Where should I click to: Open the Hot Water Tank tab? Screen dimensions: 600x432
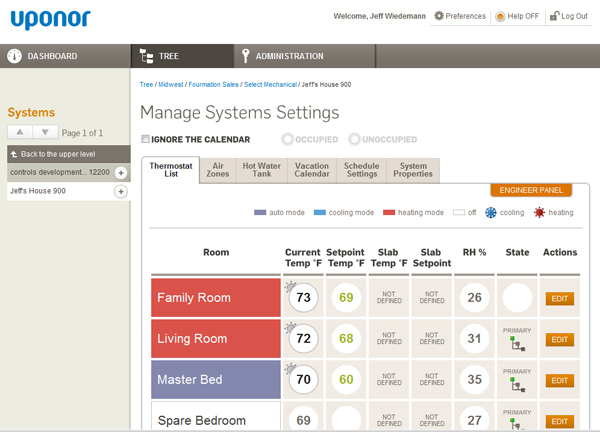tap(262, 170)
